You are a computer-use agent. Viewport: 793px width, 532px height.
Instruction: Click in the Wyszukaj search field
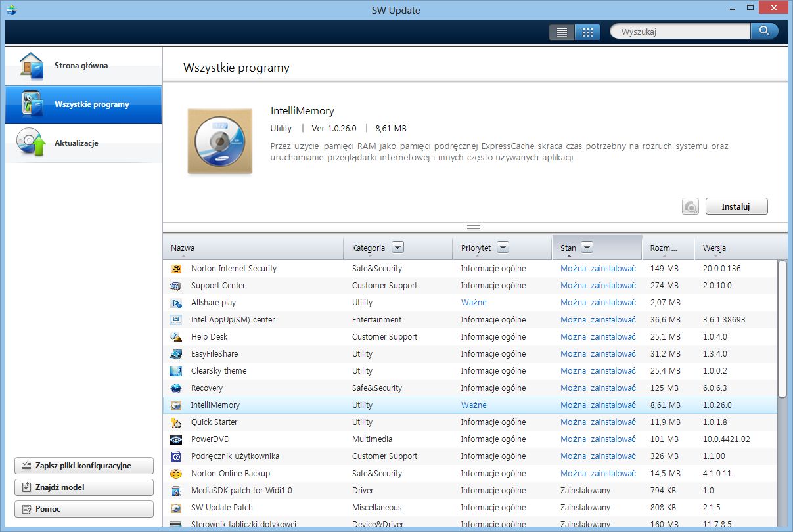pyautogui.click(x=680, y=32)
